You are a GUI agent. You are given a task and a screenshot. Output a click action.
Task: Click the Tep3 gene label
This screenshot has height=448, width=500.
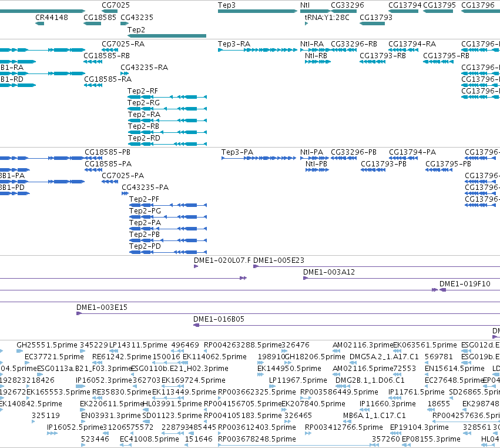click(227, 5)
